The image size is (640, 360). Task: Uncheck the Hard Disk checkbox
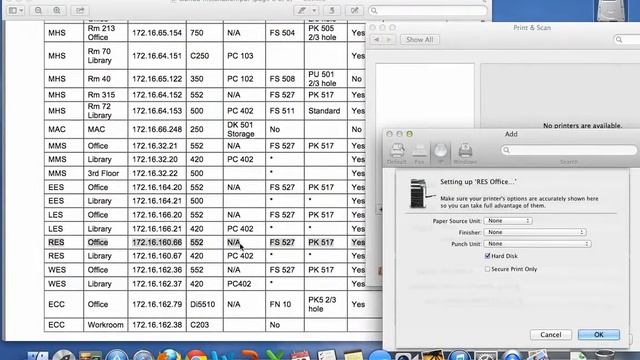click(487, 256)
